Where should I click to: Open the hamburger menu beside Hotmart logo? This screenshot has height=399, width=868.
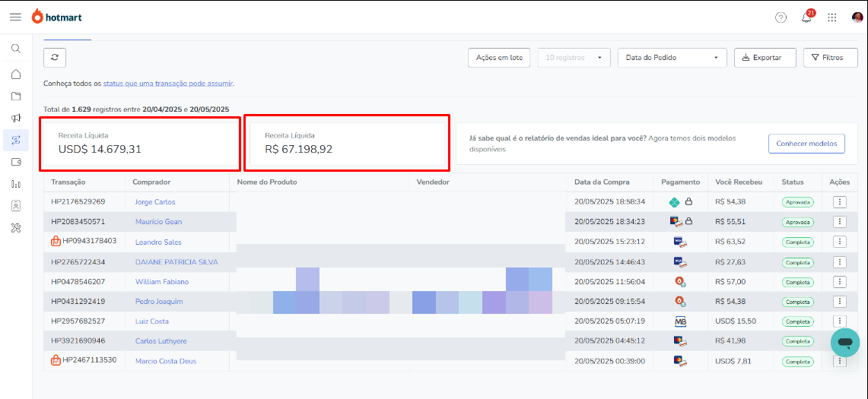tap(15, 17)
